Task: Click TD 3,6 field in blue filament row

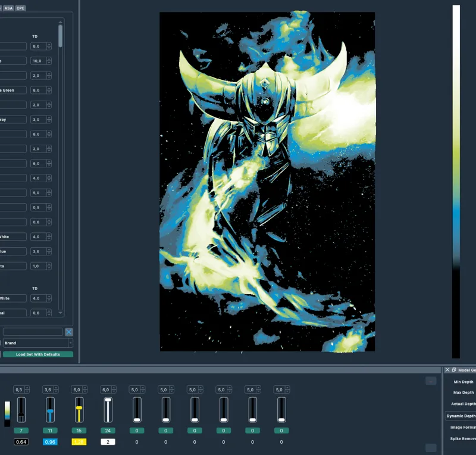Action: pos(40,251)
